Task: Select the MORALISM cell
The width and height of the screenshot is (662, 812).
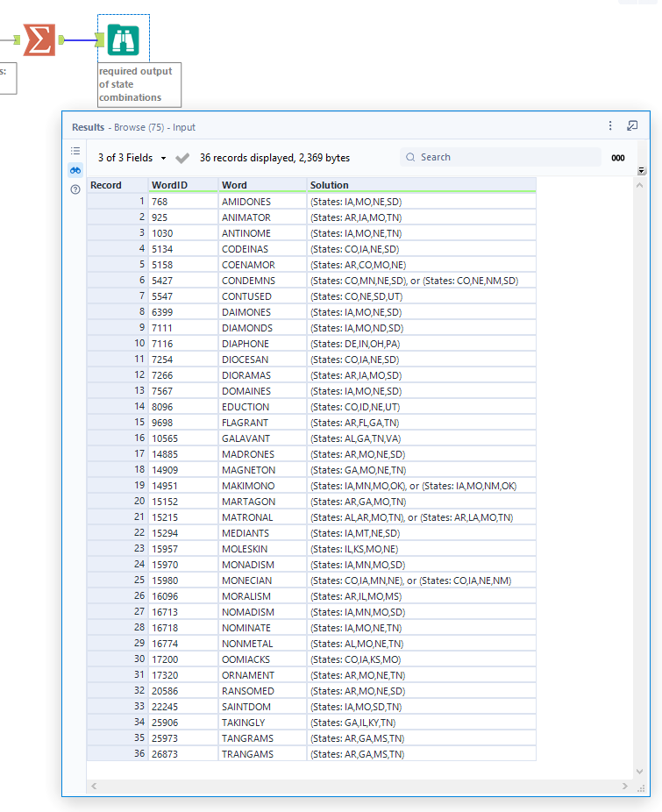Action: pos(262,596)
